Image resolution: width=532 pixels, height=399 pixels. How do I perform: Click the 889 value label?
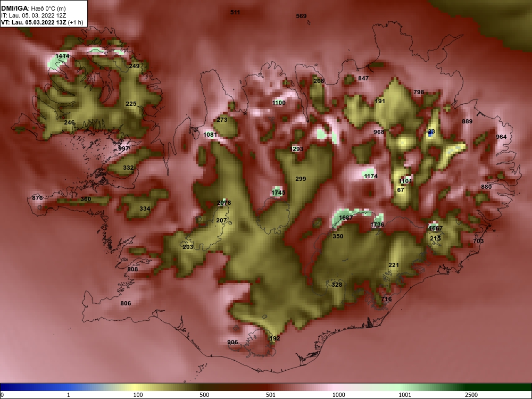pos(467,121)
